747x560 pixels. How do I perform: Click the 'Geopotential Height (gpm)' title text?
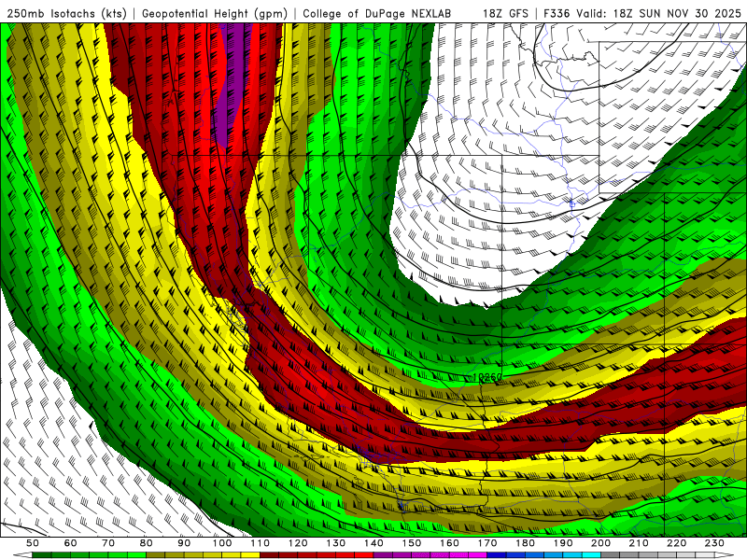click(215, 13)
